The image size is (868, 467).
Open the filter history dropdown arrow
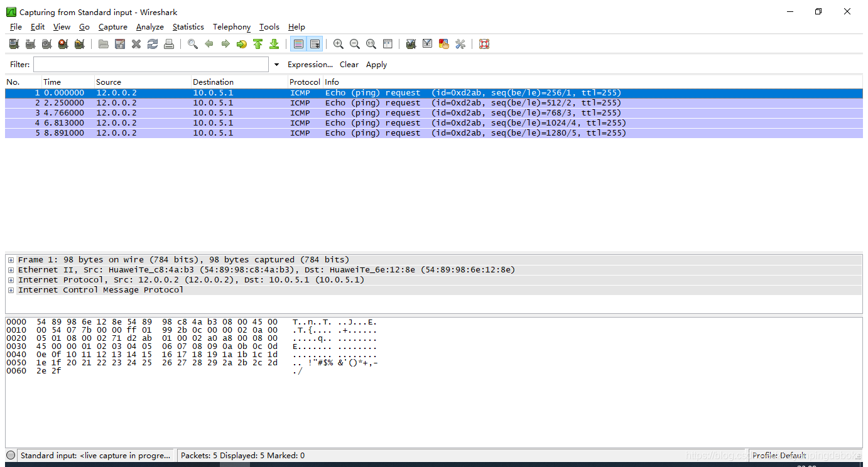pyautogui.click(x=276, y=65)
